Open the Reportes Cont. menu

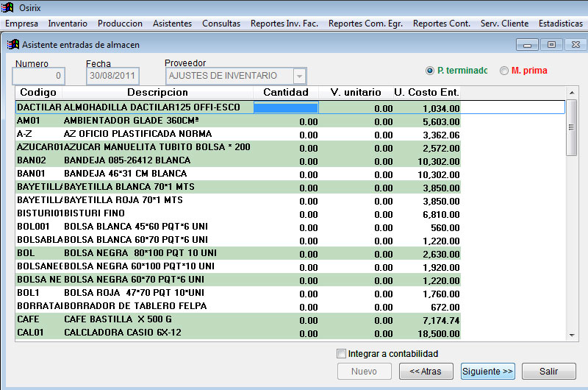coord(442,24)
